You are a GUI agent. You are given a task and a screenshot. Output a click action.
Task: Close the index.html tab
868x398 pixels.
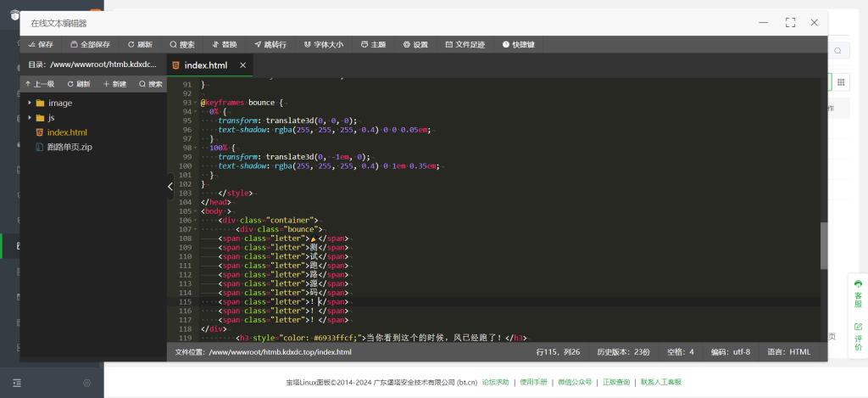point(243,64)
